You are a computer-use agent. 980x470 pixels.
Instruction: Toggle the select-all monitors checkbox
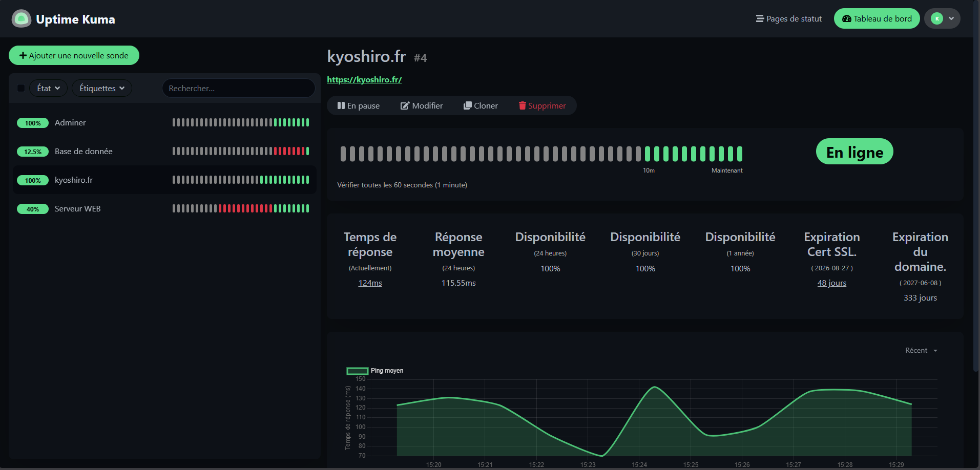tap(21, 88)
